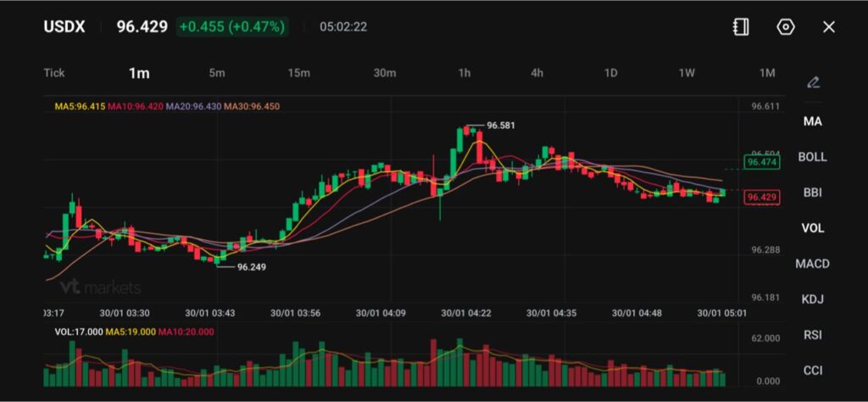Open the order notes notebook icon
Viewport: 868px width, 402px height.
pyautogui.click(x=741, y=27)
